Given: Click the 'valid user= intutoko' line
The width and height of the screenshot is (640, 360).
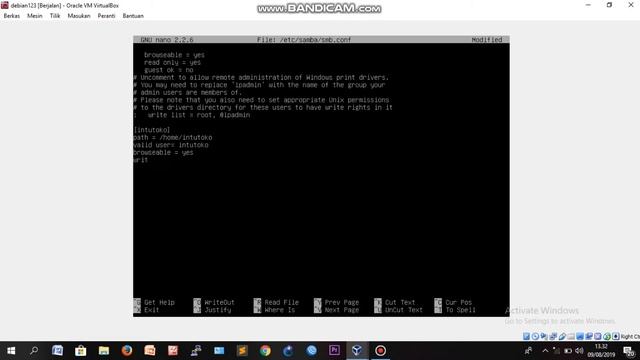Looking at the screenshot, I should click(171, 145).
